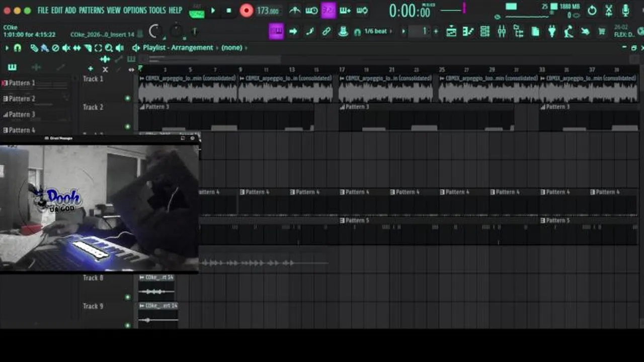
Task: Toggle the playlist snap magnet icon
Action: point(18,48)
